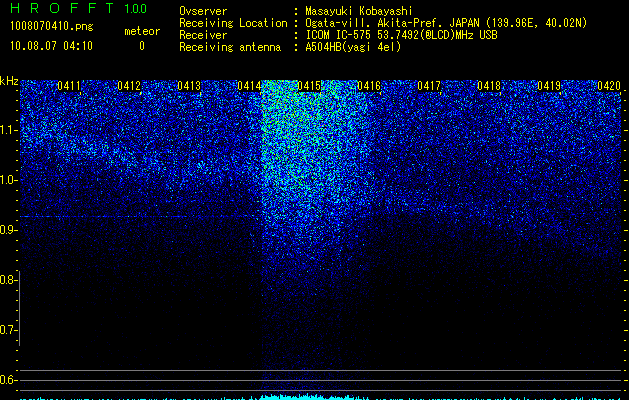Click the 0411 time marker
The image size is (629, 400).
tap(69, 86)
